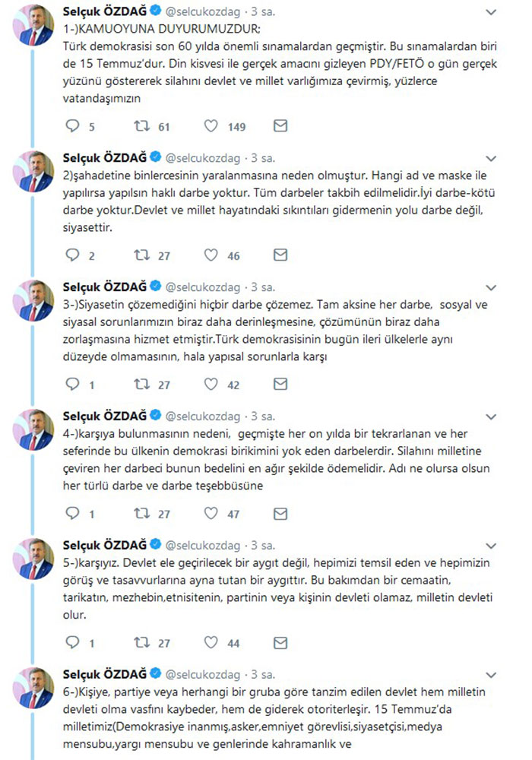This screenshot has height=760, width=532.
Task: Like the first tweet with 149 likes
Action: pos(212,126)
